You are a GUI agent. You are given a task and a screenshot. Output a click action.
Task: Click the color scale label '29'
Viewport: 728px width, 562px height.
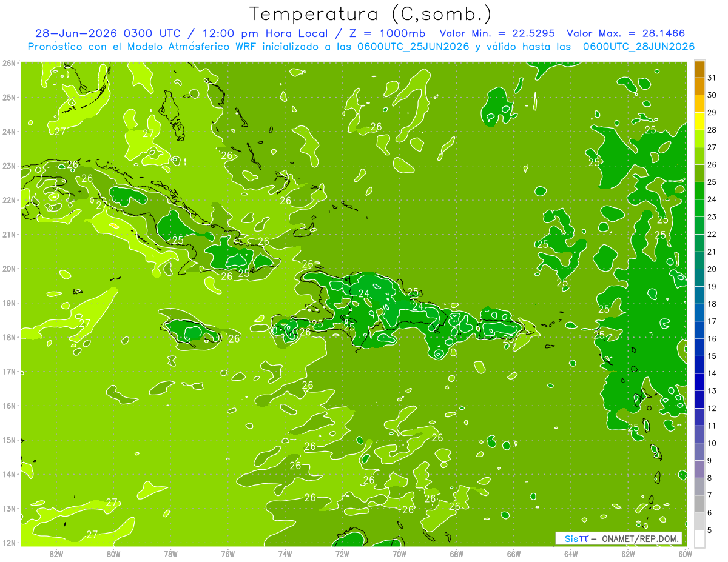click(712, 112)
